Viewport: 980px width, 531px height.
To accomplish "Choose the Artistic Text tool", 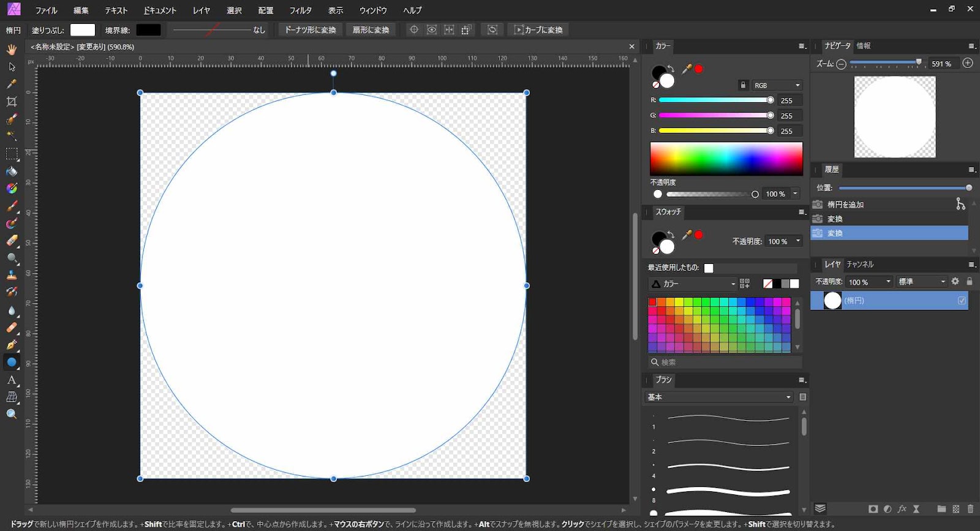I will coord(12,380).
